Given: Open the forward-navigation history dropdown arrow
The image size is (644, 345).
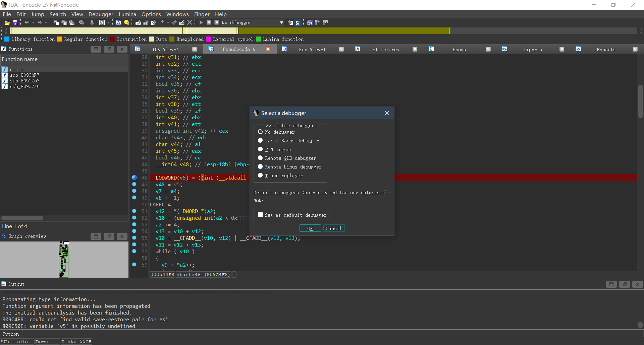Looking at the screenshot, I should 46,22.
